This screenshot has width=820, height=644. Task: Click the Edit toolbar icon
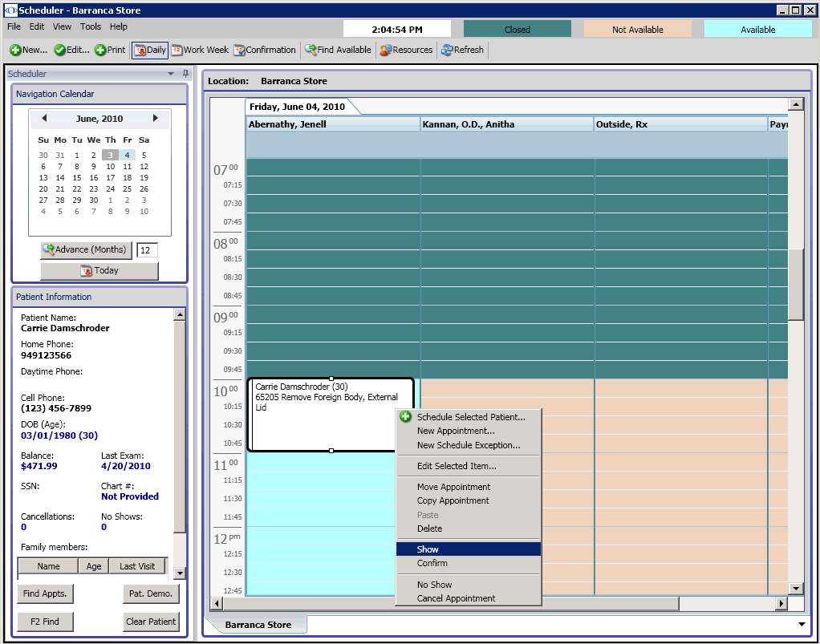[x=71, y=50]
